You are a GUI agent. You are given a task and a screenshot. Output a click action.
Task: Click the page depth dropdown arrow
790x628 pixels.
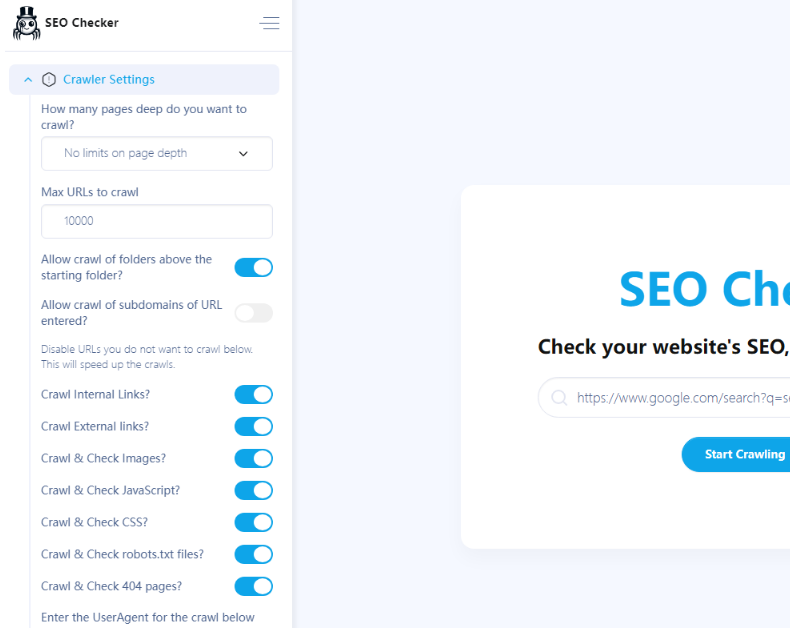coord(243,154)
